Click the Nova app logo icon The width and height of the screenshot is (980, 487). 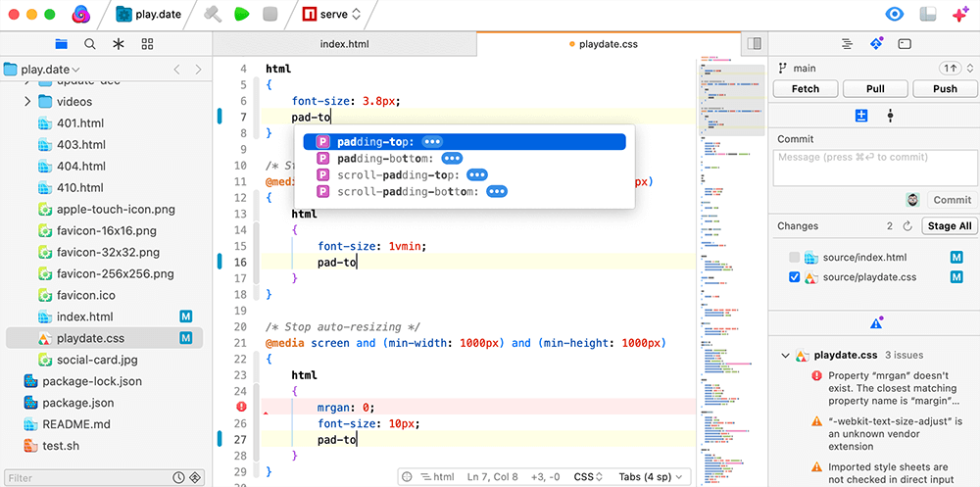pyautogui.click(x=82, y=15)
